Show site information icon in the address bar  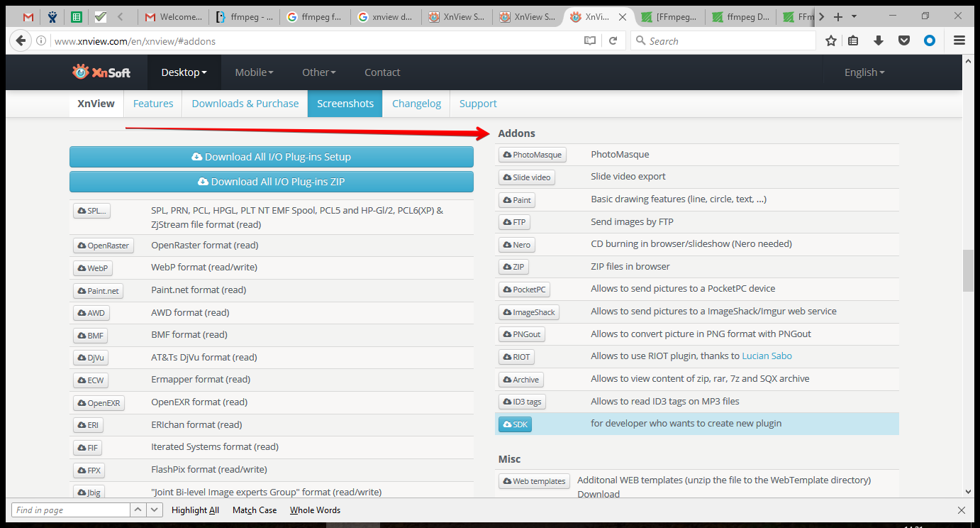point(41,41)
